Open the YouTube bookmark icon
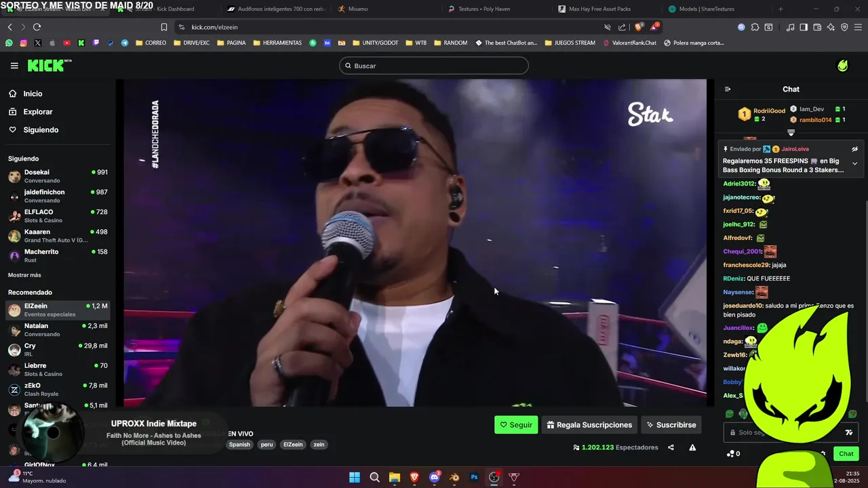 (66, 43)
